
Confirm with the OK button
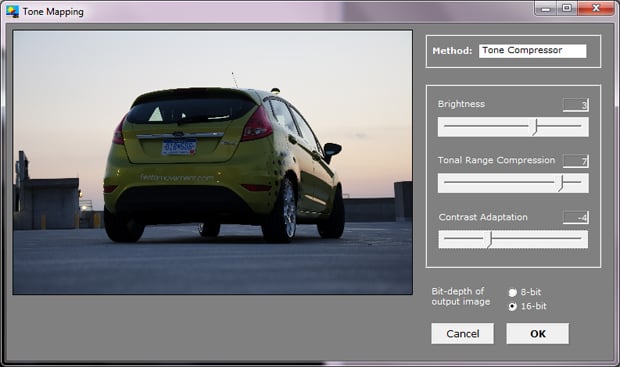[538, 333]
